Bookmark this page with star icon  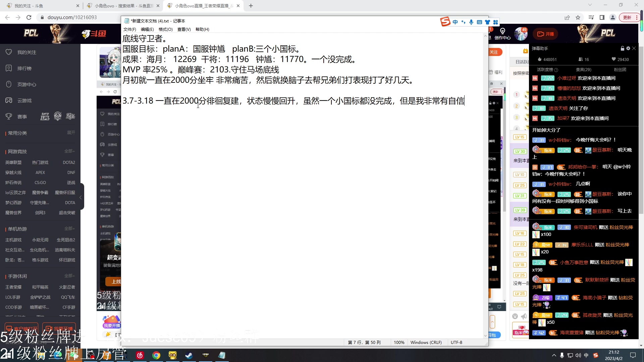pos(578,17)
